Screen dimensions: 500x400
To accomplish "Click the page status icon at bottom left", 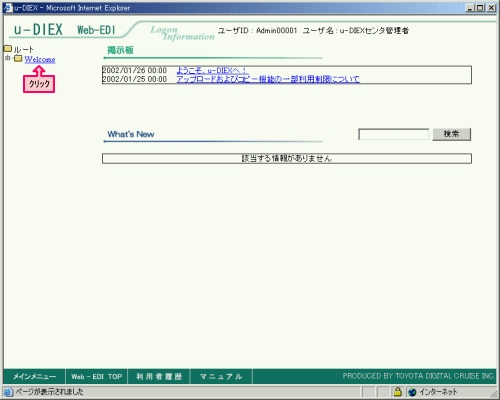I will pyautogui.click(x=9, y=392).
